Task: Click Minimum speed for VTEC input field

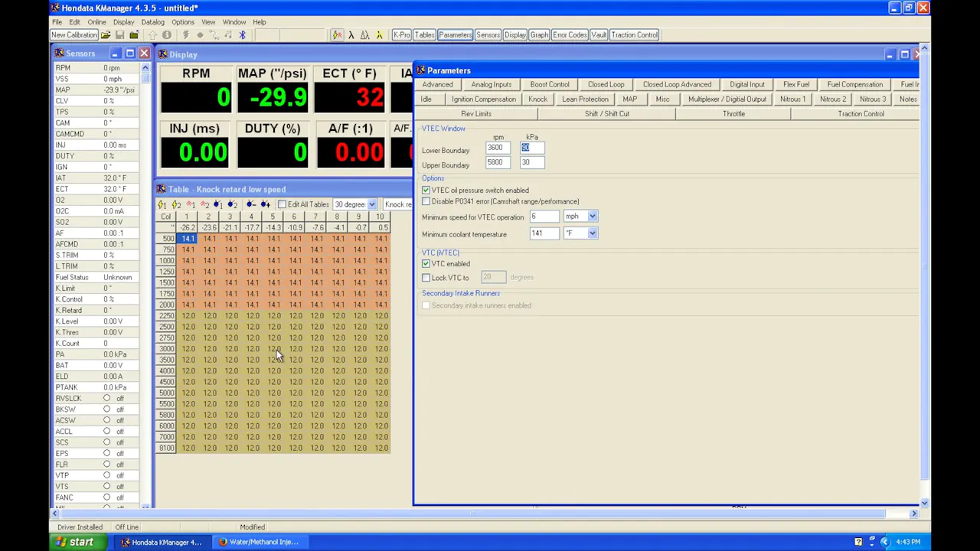Action: (x=544, y=217)
